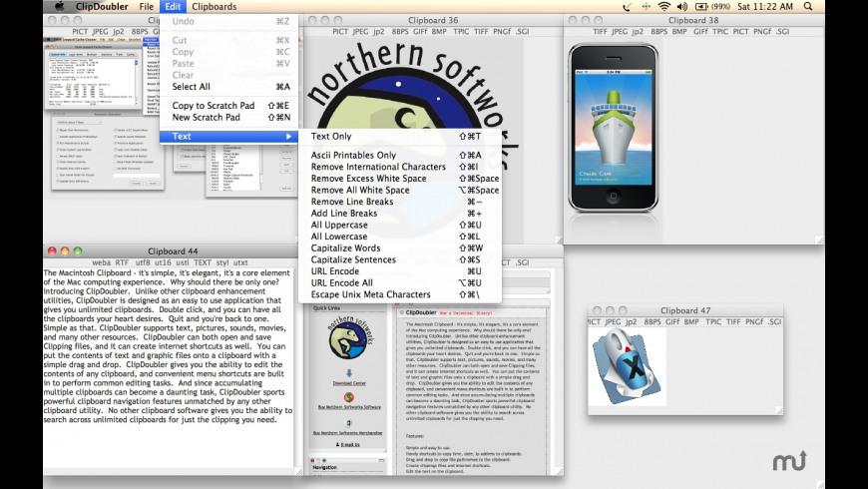868x489 pixels.
Task: Open the Apple menu
Action: coord(60,7)
